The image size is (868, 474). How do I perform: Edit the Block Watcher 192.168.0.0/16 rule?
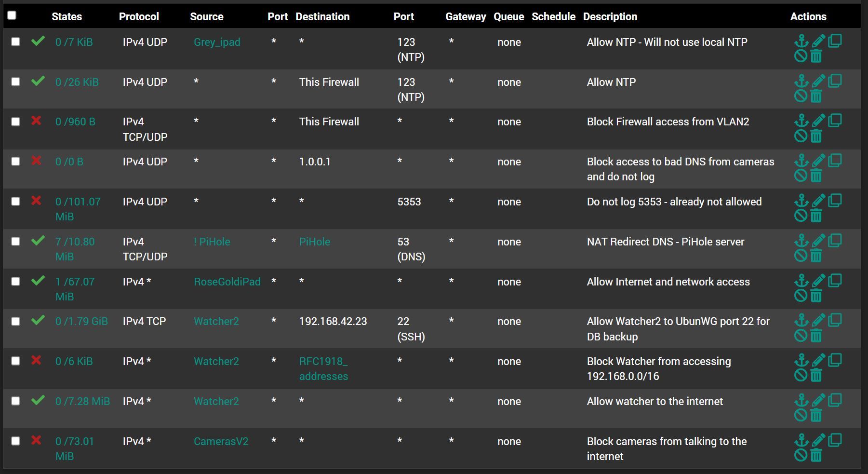(x=818, y=360)
